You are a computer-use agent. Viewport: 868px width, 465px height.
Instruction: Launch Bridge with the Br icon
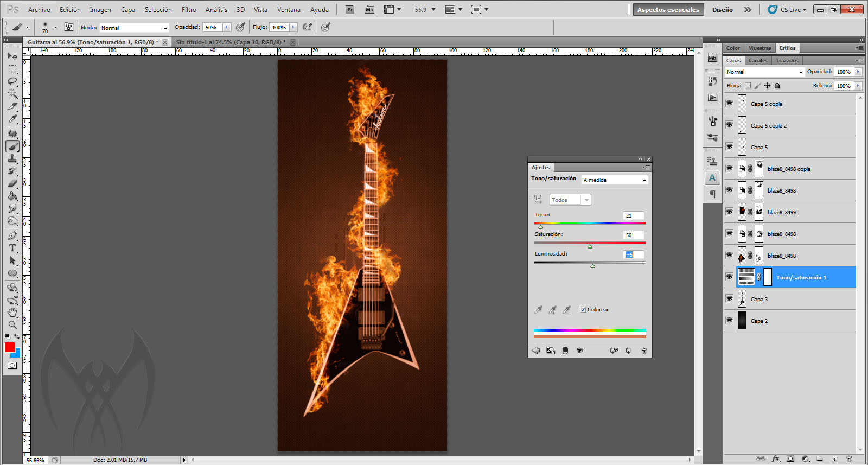point(350,10)
